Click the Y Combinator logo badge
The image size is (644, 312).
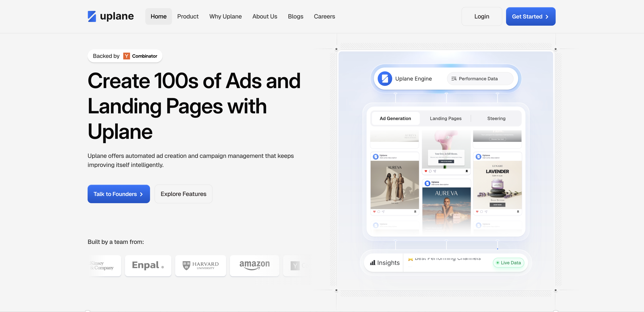click(x=126, y=56)
